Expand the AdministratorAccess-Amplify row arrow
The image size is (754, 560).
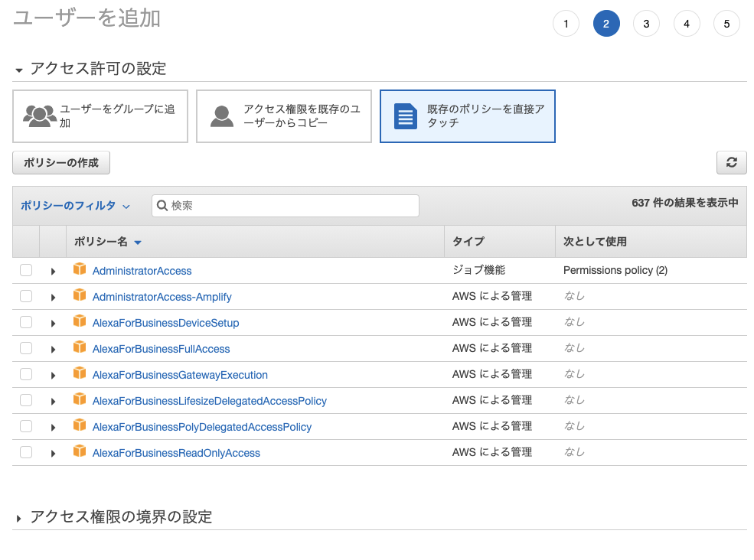53,298
